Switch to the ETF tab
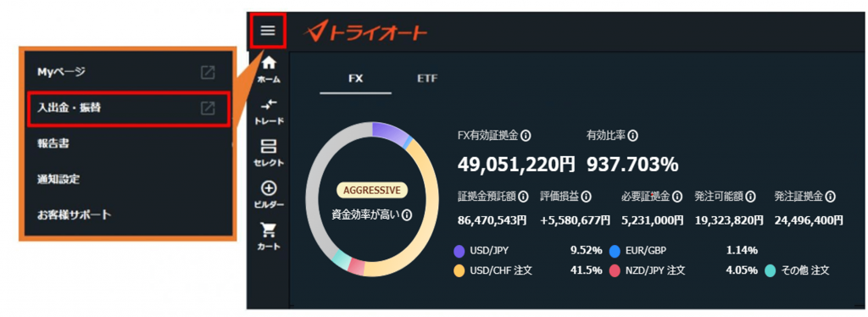Screen dimensions: 868x317 [427, 79]
